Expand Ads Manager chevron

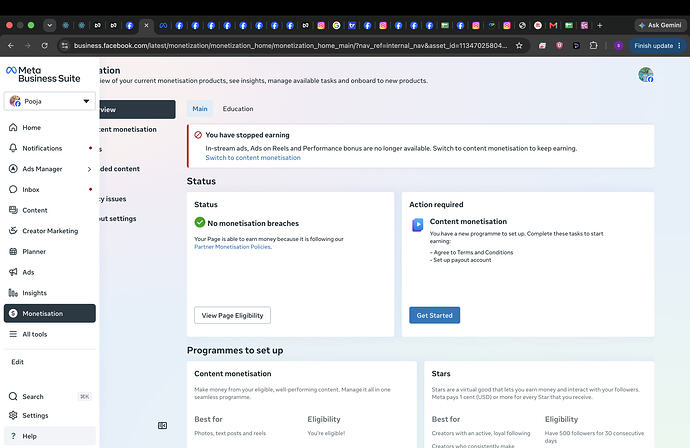tap(89, 169)
